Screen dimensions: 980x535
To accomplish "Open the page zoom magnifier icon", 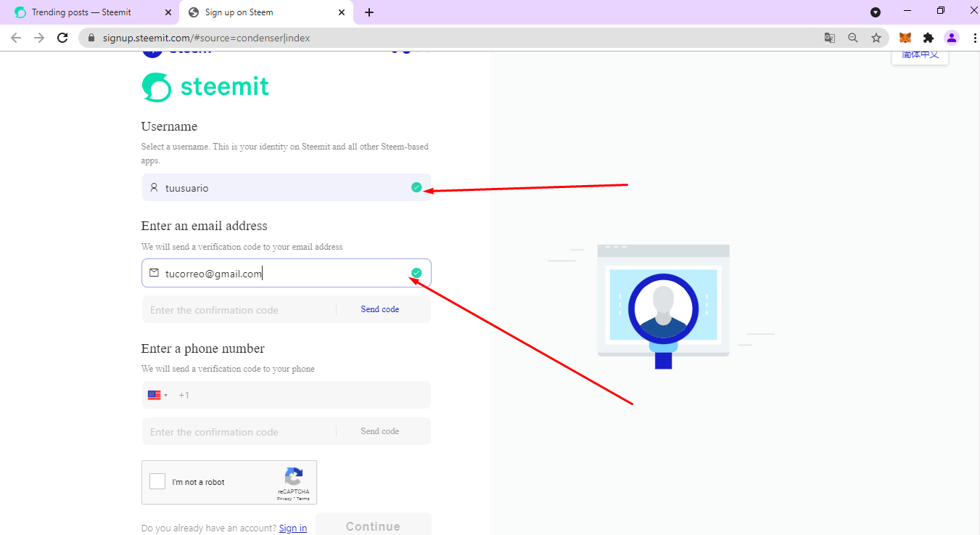I will pos(853,38).
